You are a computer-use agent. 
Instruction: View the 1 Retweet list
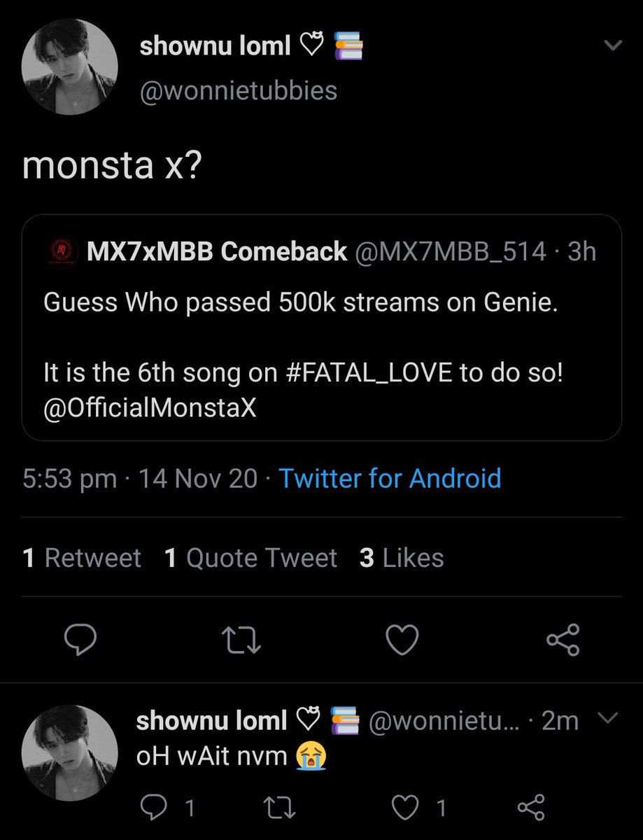[82, 558]
